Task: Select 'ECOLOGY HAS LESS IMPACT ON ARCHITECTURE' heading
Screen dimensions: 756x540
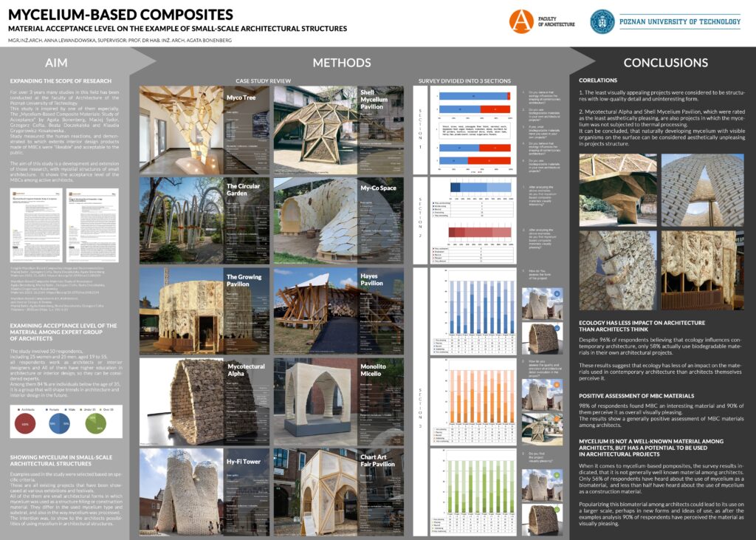Action: point(642,326)
